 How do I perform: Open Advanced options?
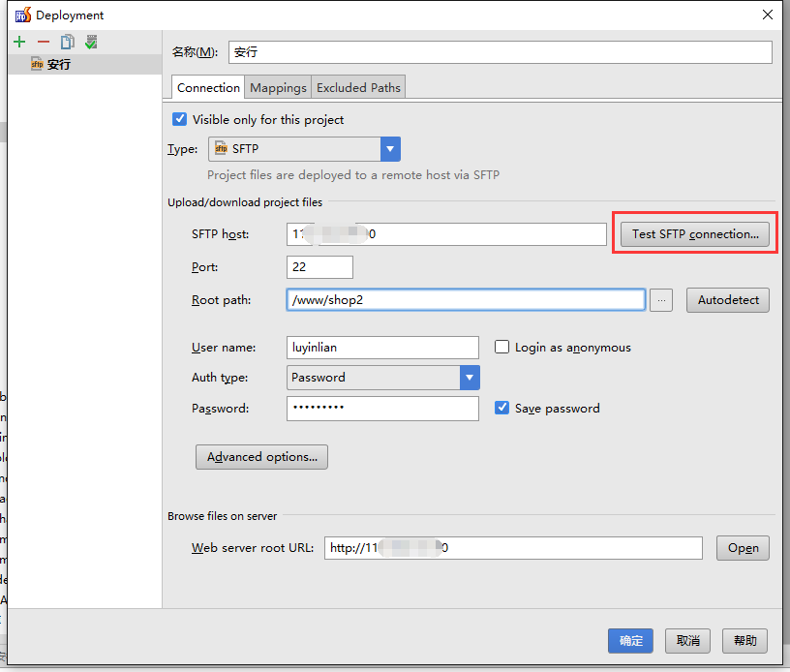(261, 457)
